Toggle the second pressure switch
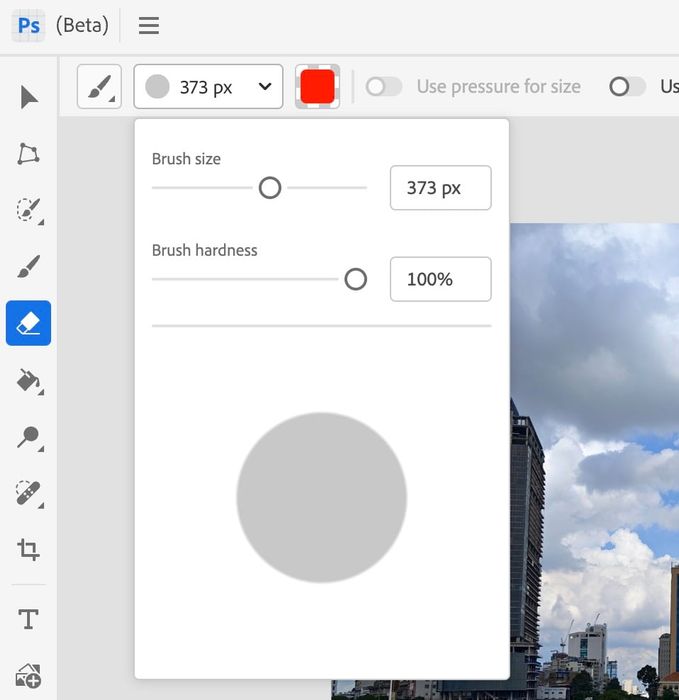Viewport: 679px width, 700px height. 627,87
